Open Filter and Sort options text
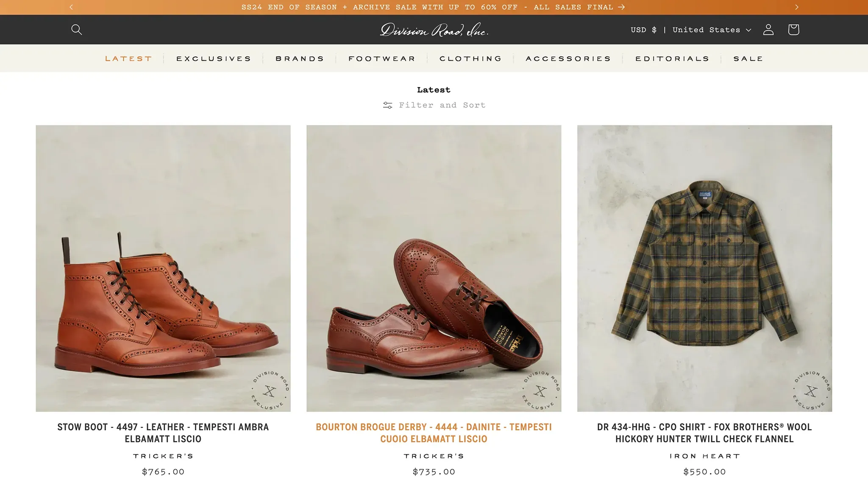Viewport: 868px width, 488px height. pyautogui.click(x=442, y=105)
